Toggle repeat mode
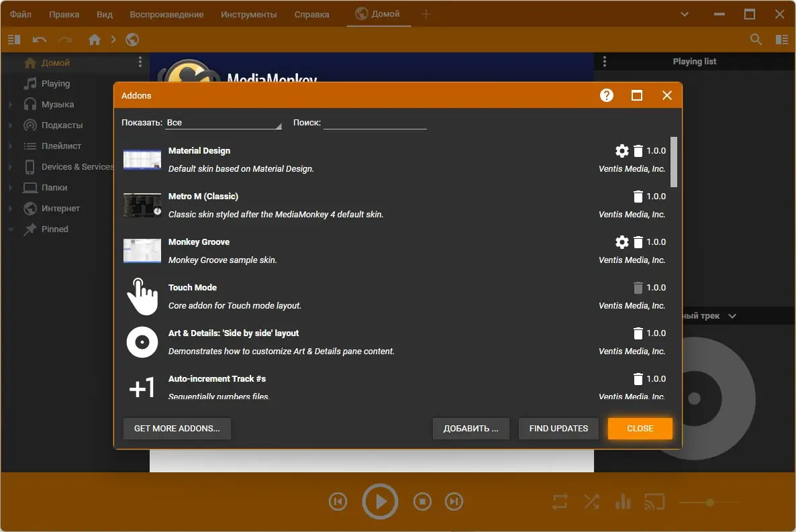796x532 pixels. pyautogui.click(x=560, y=502)
